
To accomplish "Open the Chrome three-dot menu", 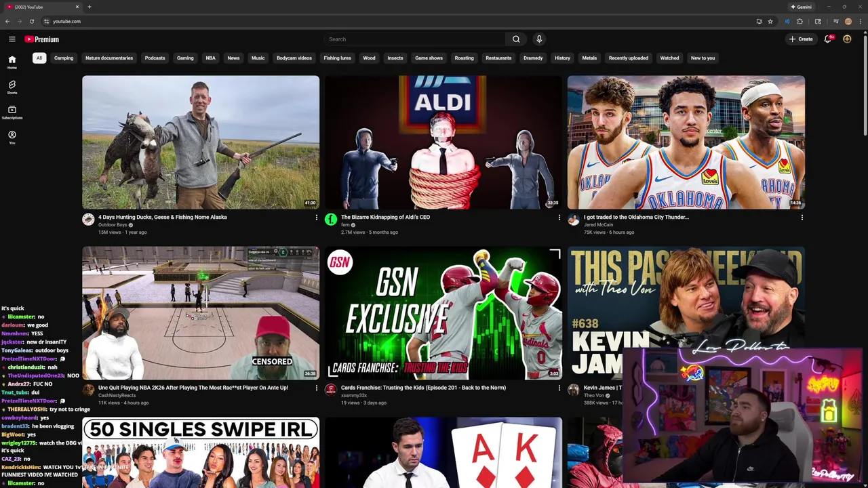I will [x=860, y=21].
